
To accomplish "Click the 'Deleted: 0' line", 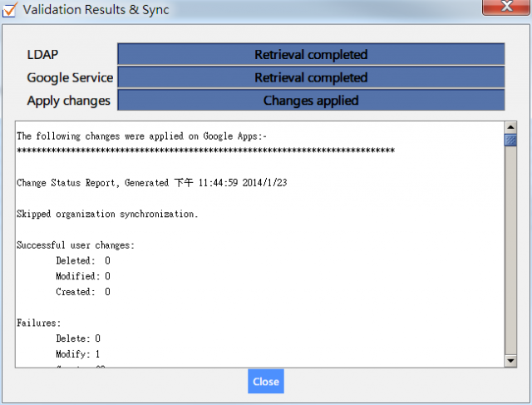I will [x=83, y=261].
